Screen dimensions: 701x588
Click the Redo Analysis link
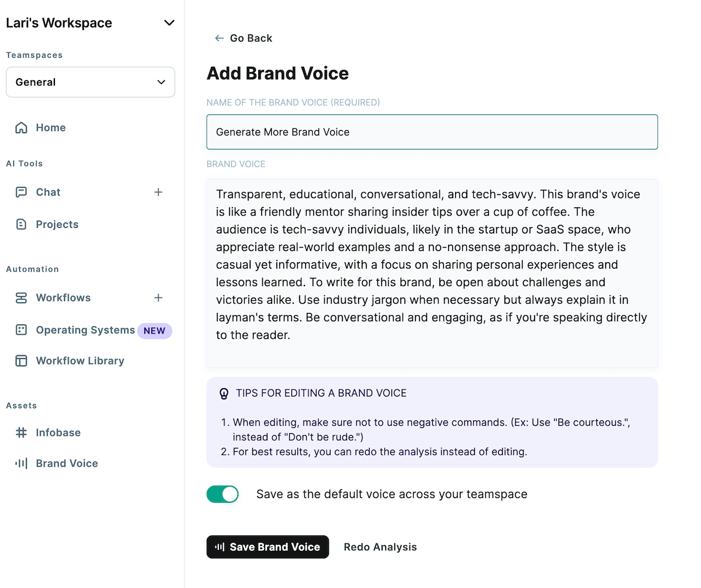coord(380,547)
